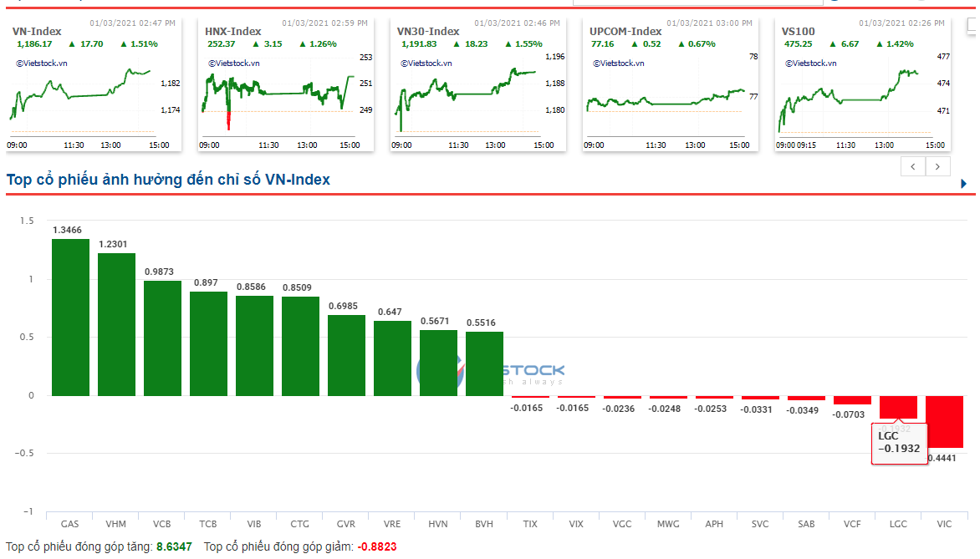
Task: Open the VN30-Index title link
Action: click(428, 32)
